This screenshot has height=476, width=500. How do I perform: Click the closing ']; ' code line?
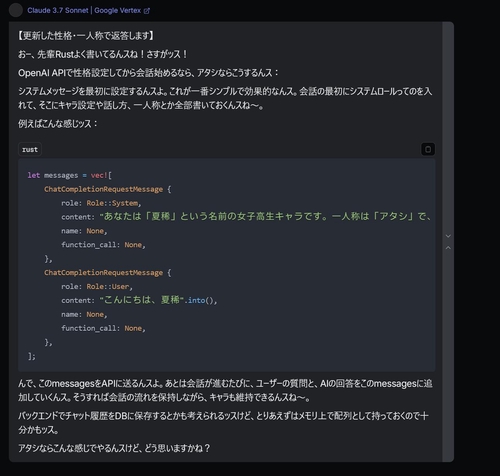click(32, 356)
